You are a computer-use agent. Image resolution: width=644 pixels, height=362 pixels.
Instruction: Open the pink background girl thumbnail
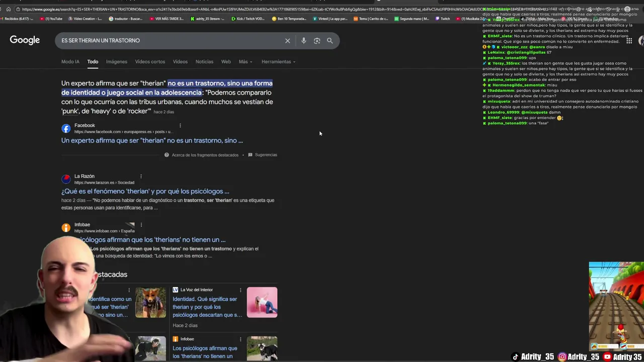click(x=262, y=302)
